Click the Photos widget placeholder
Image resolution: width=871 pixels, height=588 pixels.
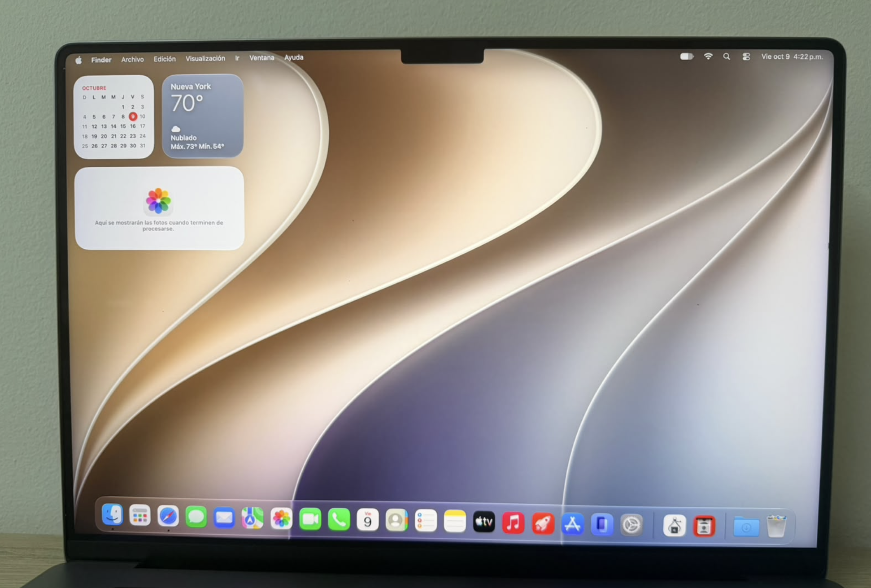pos(159,208)
